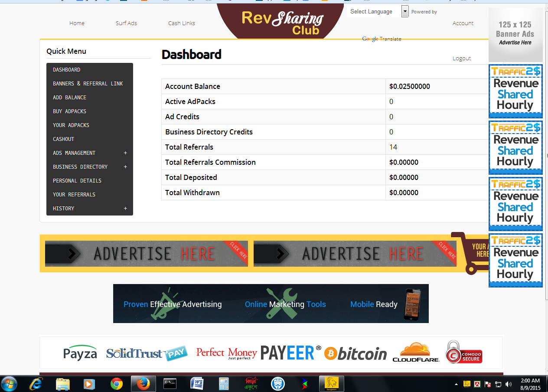This screenshot has height=392, width=548.
Task: Click the 125 x 125 Banner Ads placeholder
Action: click(515, 35)
